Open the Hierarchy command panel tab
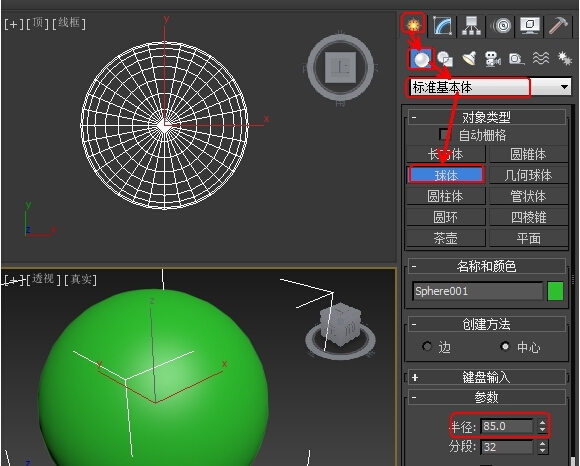Viewport: 580px width, 466px height. [x=471, y=26]
